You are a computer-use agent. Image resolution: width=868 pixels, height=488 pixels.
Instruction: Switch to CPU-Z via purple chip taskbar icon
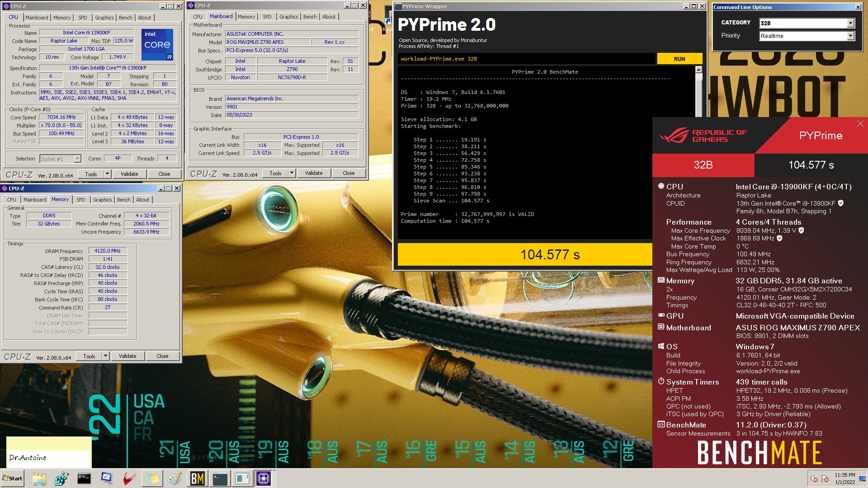[x=264, y=479]
